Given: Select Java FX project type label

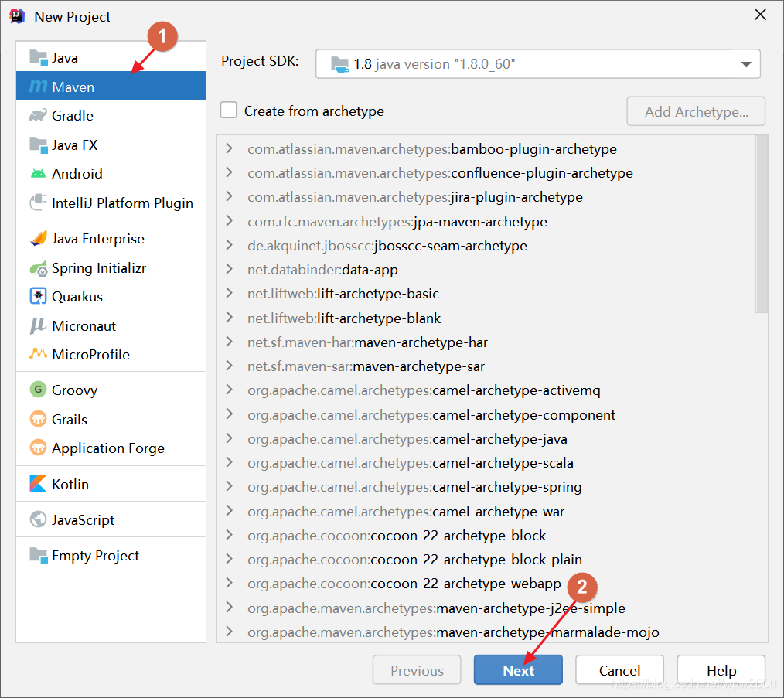Looking at the screenshot, I should 74,145.
